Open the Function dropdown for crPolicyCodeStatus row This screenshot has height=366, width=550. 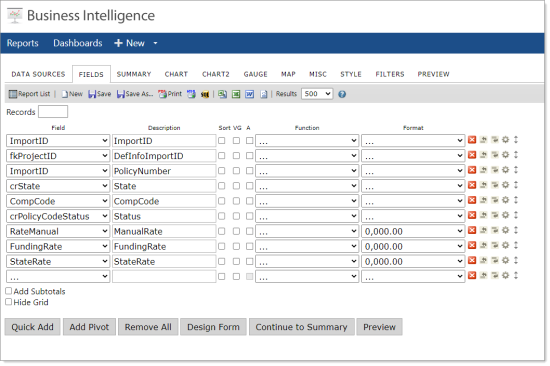point(307,216)
